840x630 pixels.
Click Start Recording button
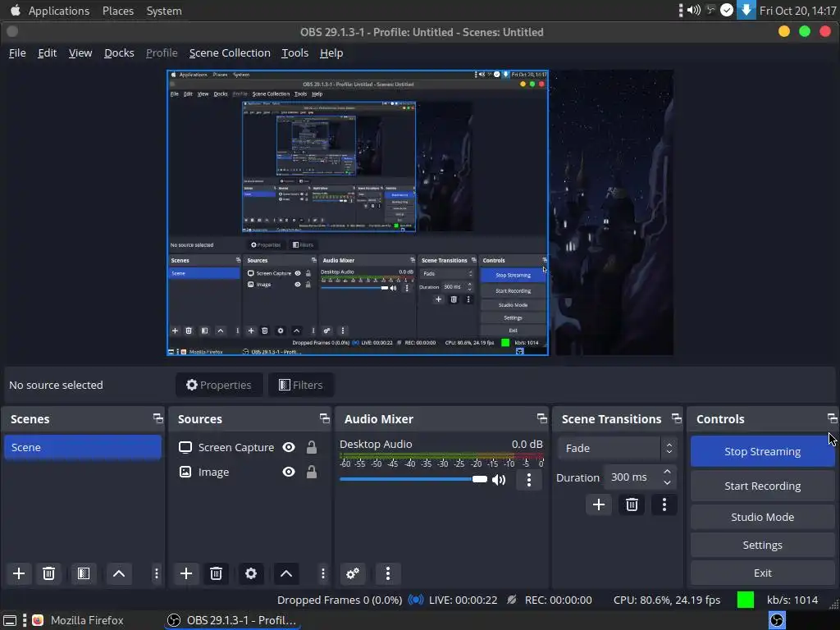coord(762,486)
